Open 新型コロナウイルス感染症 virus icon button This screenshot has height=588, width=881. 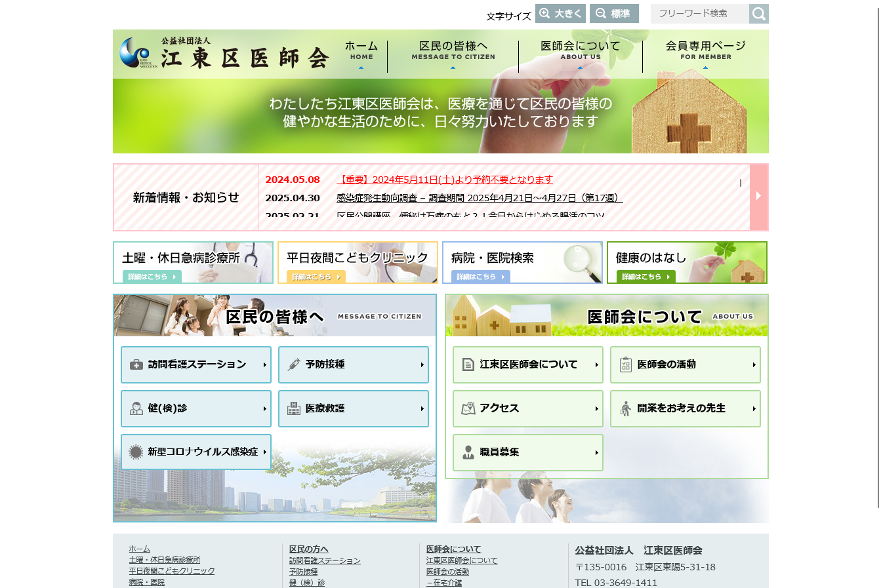(195, 452)
